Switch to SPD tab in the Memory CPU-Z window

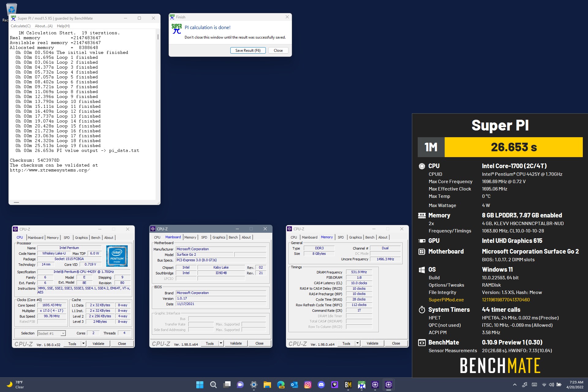(341, 237)
